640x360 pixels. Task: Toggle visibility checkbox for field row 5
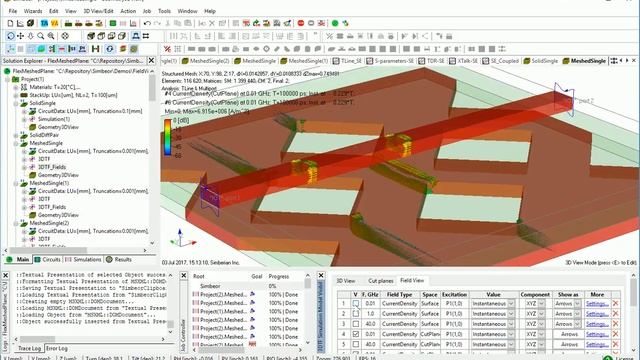(356, 344)
